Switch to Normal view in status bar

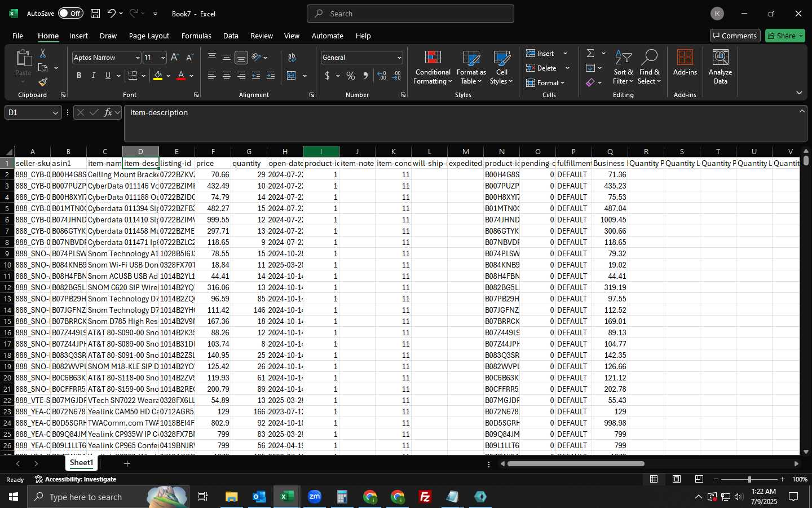tap(654, 479)
